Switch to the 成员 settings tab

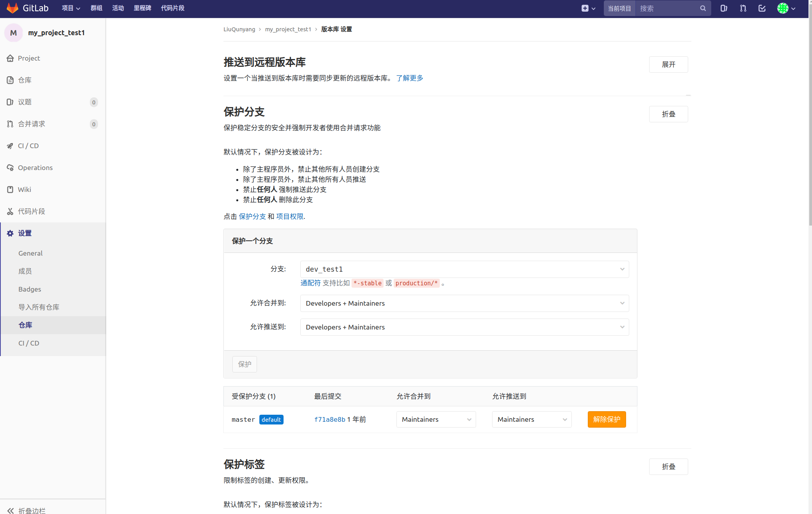(x=25, y=271)
